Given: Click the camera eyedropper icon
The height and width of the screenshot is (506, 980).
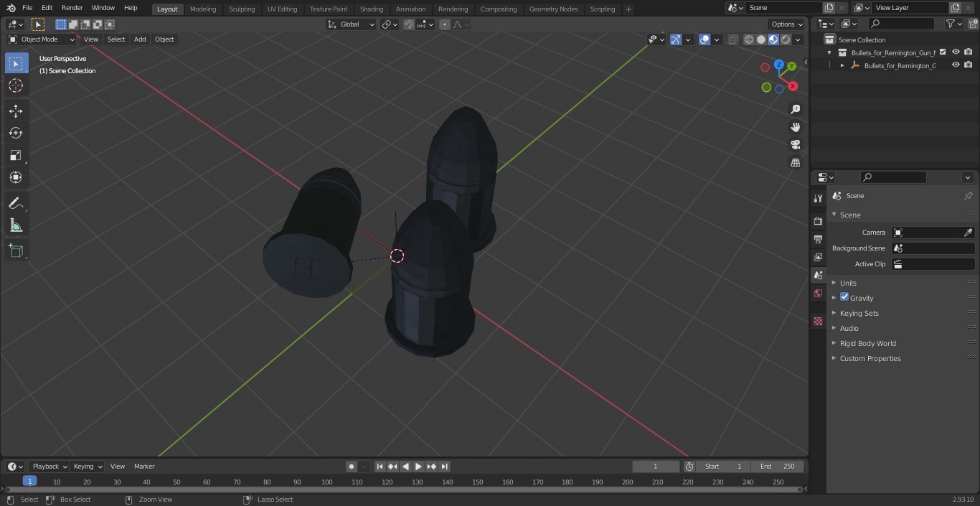Looking at the screenshot, I should pyautogui.click(x=968, y=233).
